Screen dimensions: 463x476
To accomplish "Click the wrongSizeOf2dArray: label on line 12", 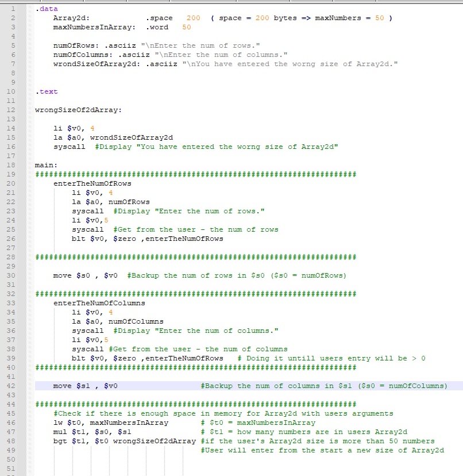I will 78,110.
